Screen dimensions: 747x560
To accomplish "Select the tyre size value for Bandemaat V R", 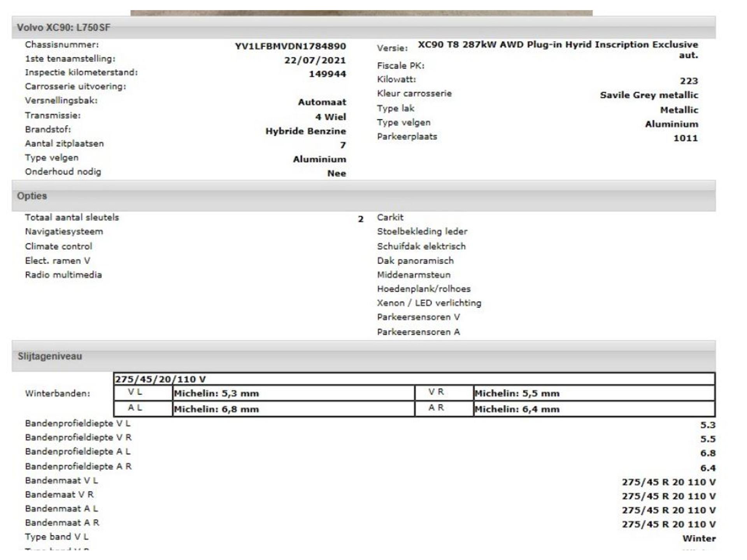I will [x=668, y=496].
